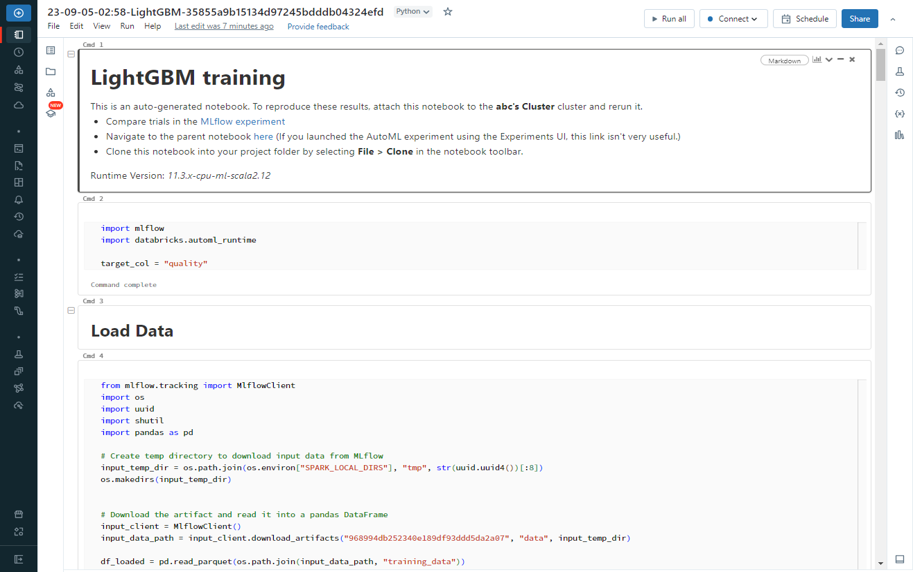Click the Schedule calendar button
Image resolution: width=913 pixels, height=572 pixels.
tap(804, 19)
